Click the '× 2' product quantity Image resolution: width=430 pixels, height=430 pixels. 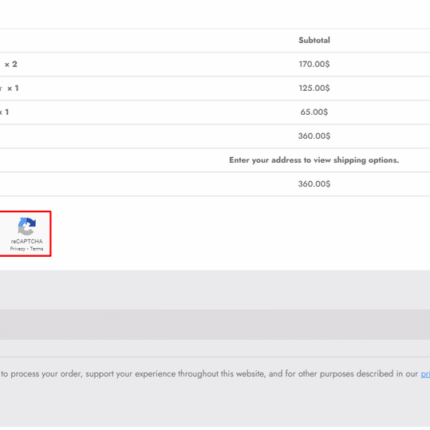pos(11,64)
